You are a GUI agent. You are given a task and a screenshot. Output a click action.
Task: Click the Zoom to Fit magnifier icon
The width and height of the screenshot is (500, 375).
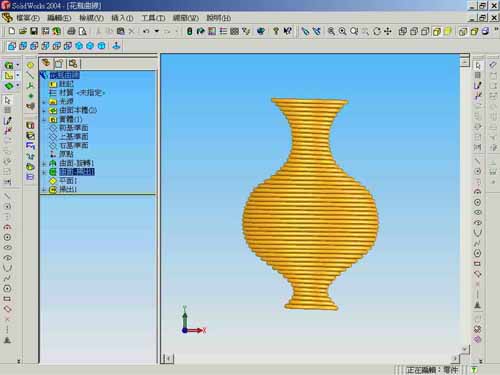click(331, 31)
